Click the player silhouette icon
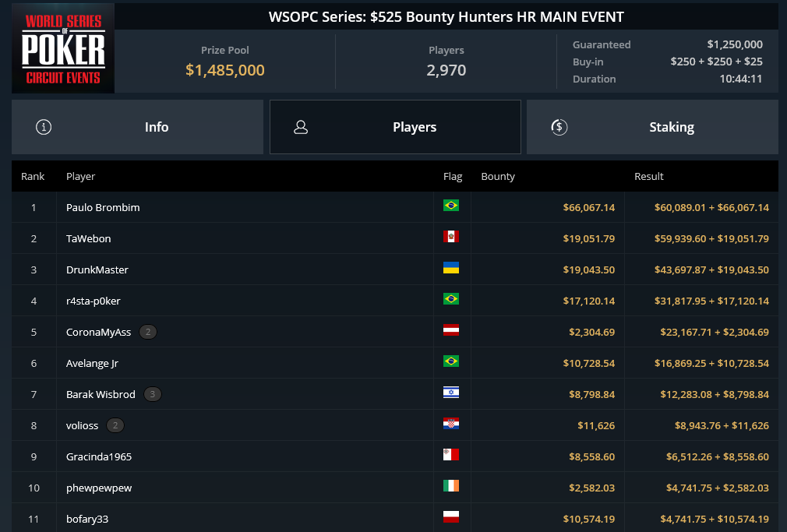 tap(301, 127)
